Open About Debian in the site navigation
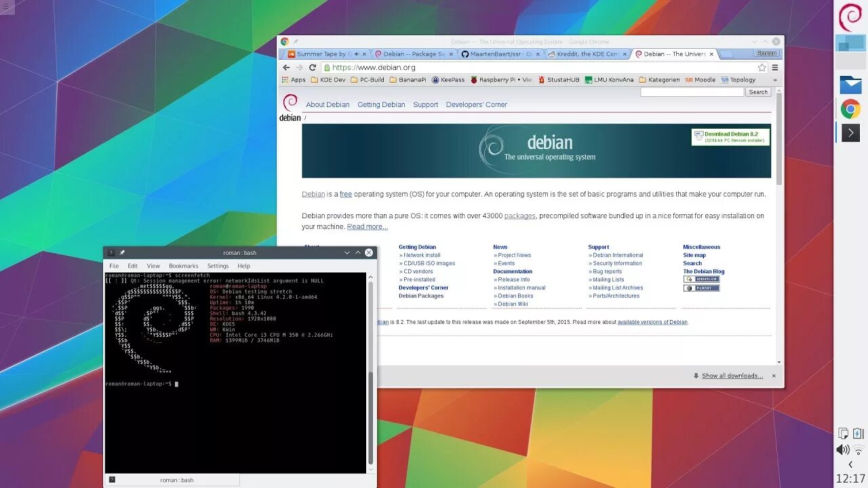This screenshot has height=488, width=868. click(328, 104)
